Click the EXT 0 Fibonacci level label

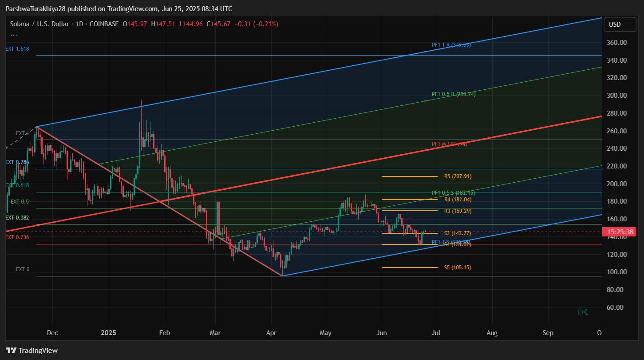pos(23,269)
